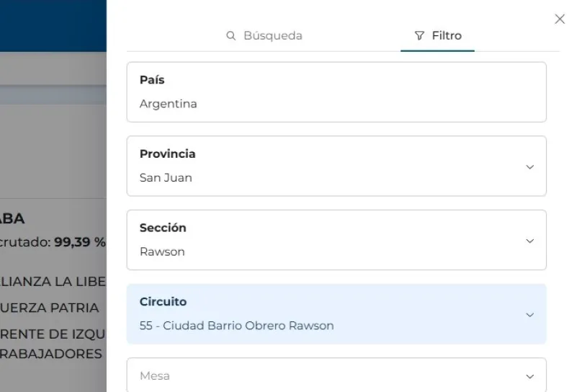569x392 pixels.
Task: Click the FRENTE DE IZQU party entry
Action: [52, 334]
